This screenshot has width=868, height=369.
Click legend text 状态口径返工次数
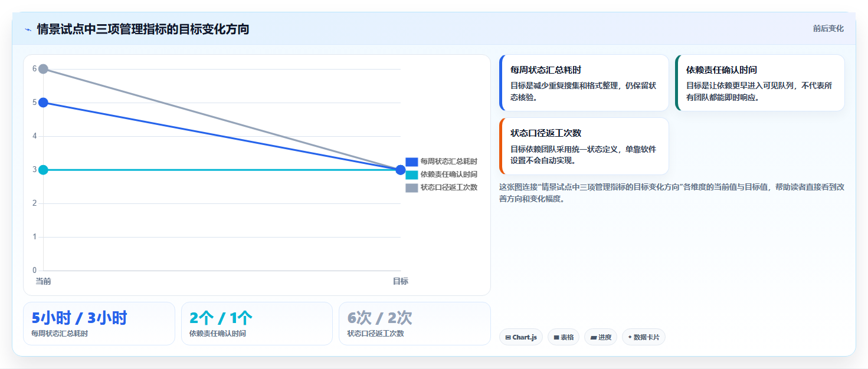point(449,187)
